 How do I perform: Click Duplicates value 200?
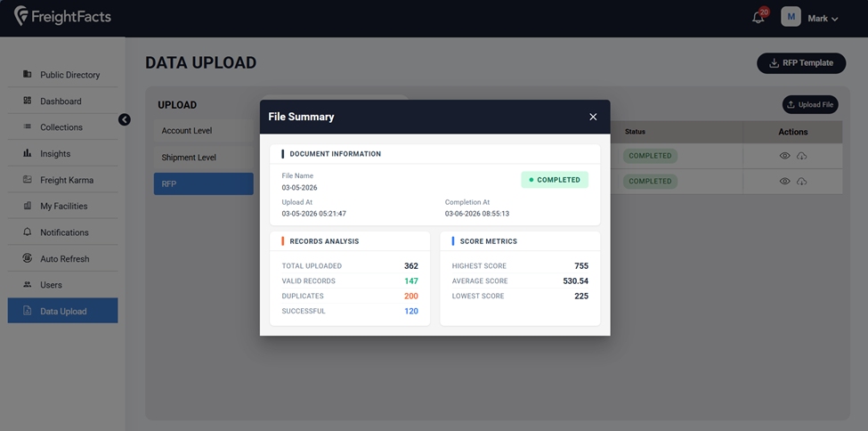410,296
